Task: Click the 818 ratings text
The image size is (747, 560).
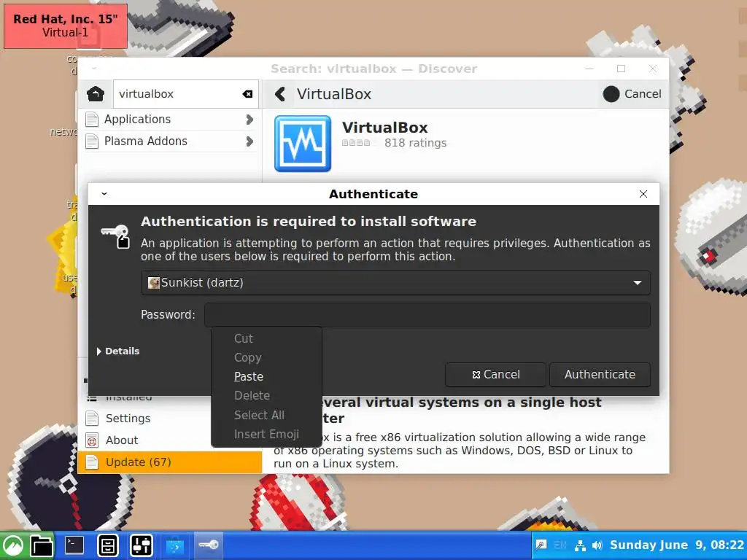Action: click(x=415, y=143)
